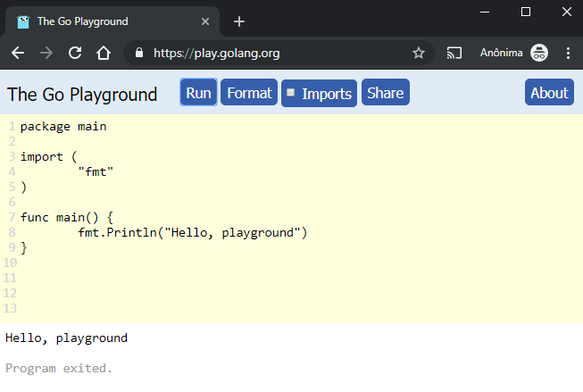Click the Share button

(386, 92)
